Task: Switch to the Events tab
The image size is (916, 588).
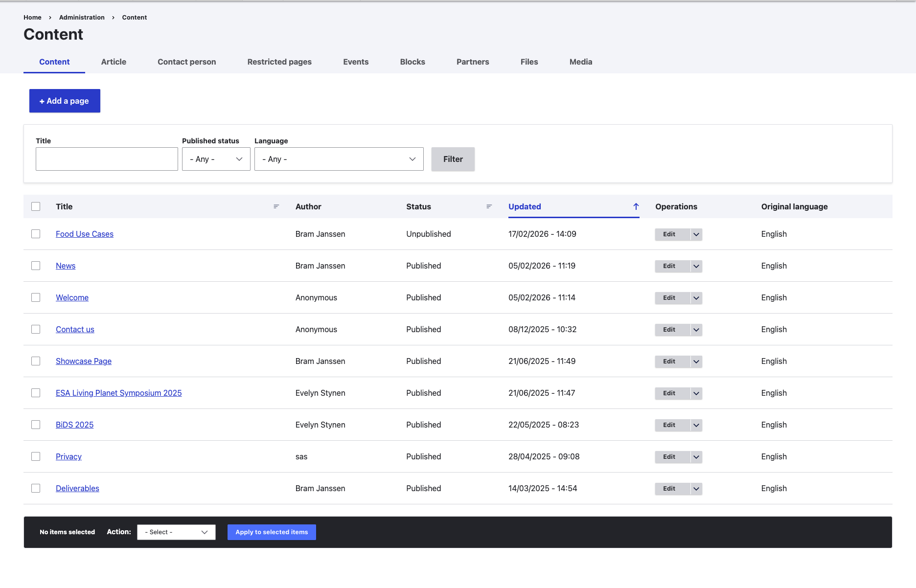Action: coord(356,62)
